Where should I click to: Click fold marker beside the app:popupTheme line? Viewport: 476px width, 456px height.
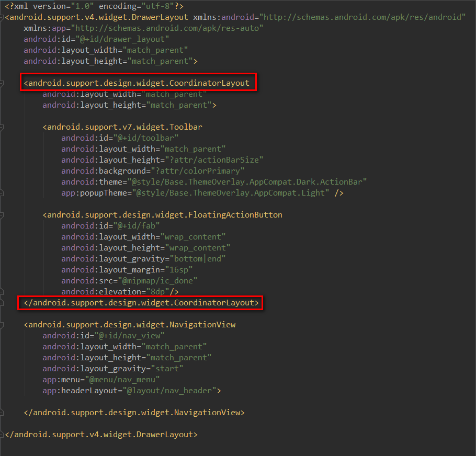click(2, 193)
